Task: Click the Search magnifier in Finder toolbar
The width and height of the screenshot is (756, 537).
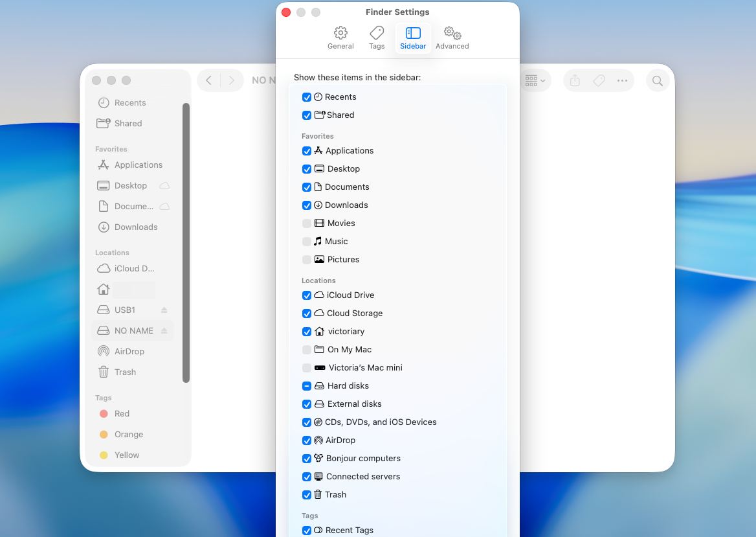Action: pyautogui.click(x=657, y=80)
